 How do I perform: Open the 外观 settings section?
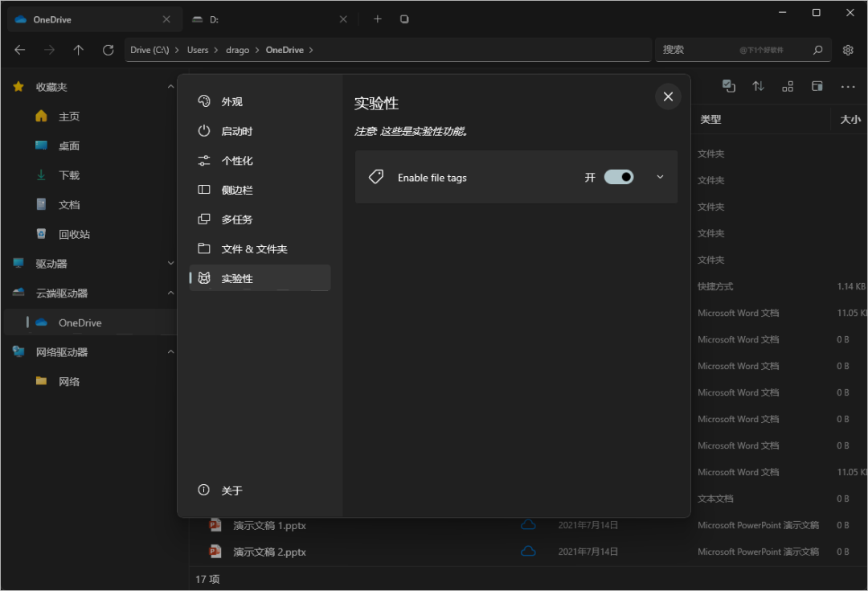click(x=231, y=102)
